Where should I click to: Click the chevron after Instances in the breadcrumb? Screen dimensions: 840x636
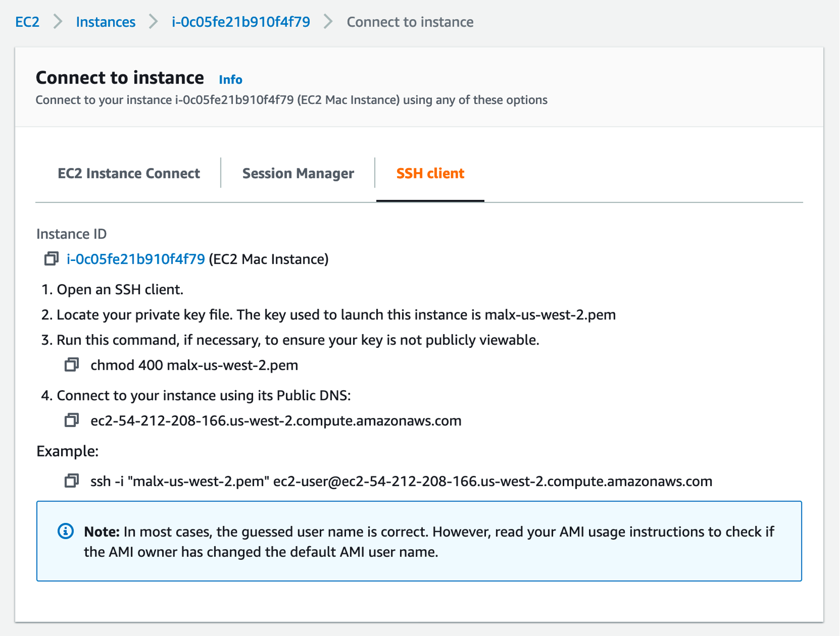(x=153, y=22)
